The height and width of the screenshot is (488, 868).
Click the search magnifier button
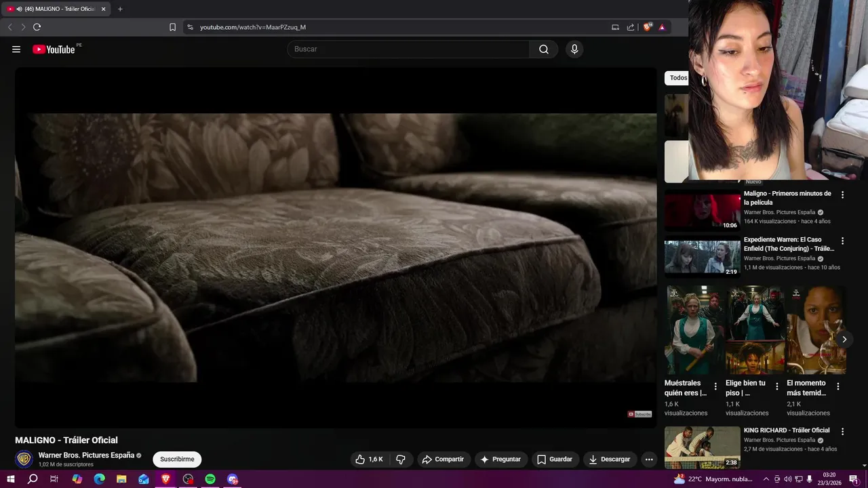(x=544, y=49)
